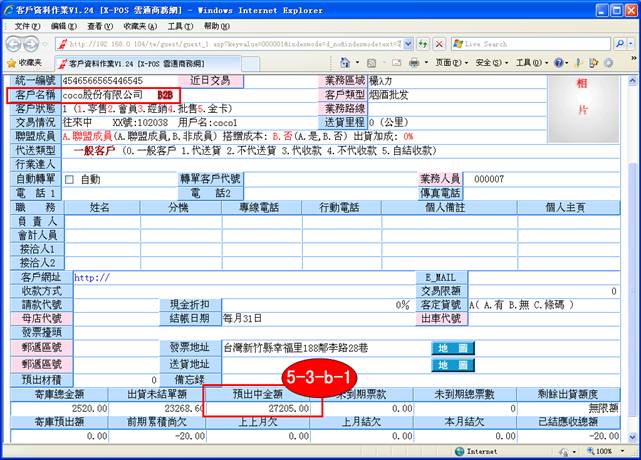This screenshot has height=460, width=641.
Task: Click the 收藏夾 favorites star icon
Action: [x=10, y=62]
